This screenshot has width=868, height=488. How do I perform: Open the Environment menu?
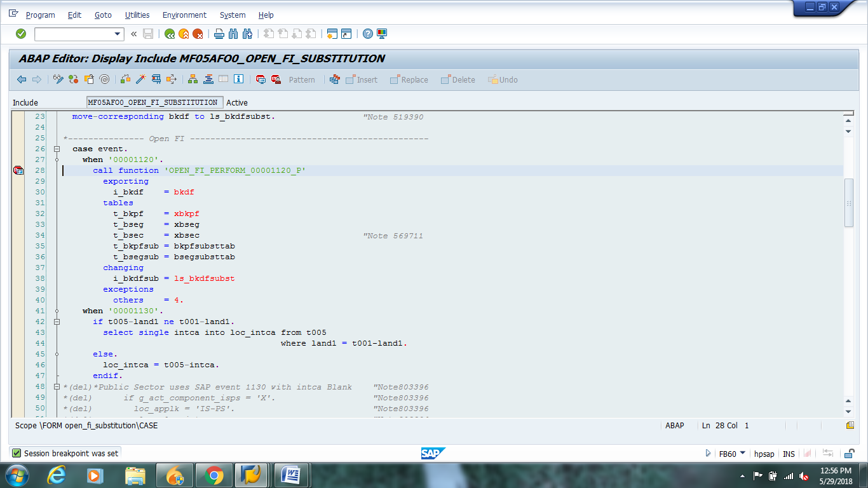184,15
